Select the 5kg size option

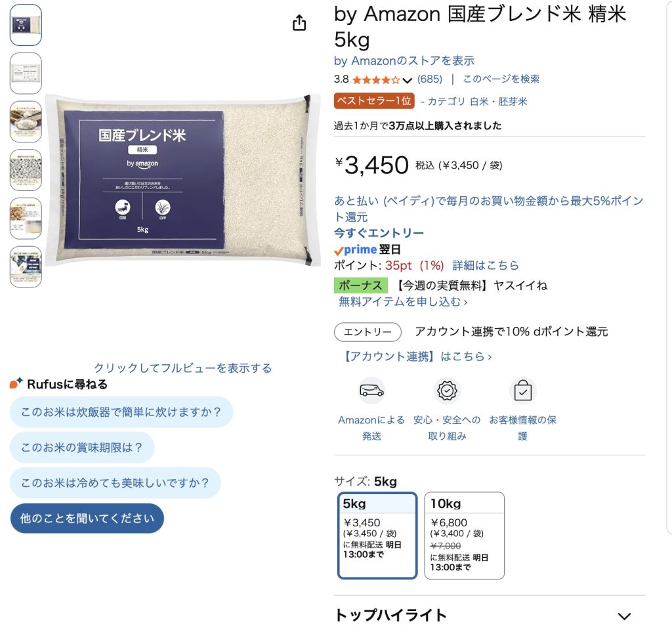[x=377, y=536]
